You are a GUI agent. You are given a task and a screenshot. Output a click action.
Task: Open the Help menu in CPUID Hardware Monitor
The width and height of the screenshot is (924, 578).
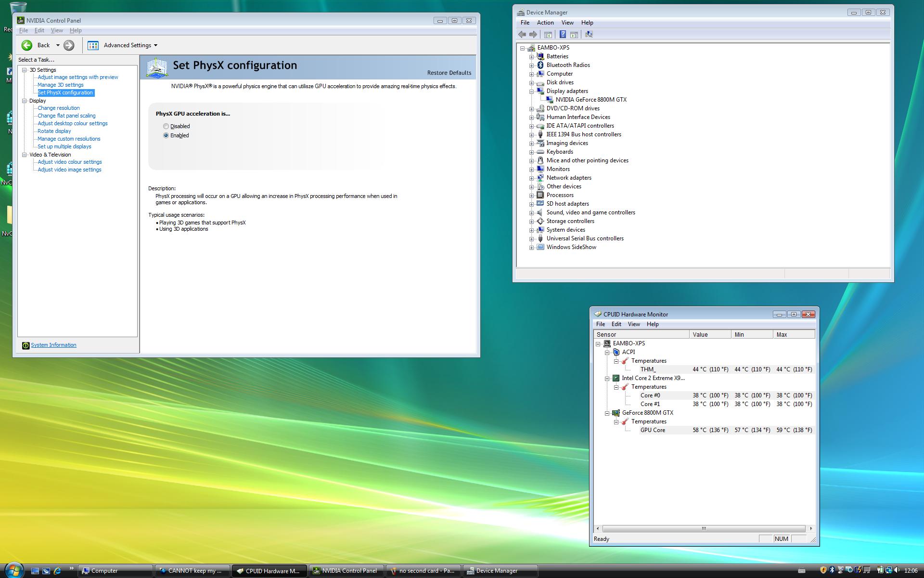pos(653,324)
